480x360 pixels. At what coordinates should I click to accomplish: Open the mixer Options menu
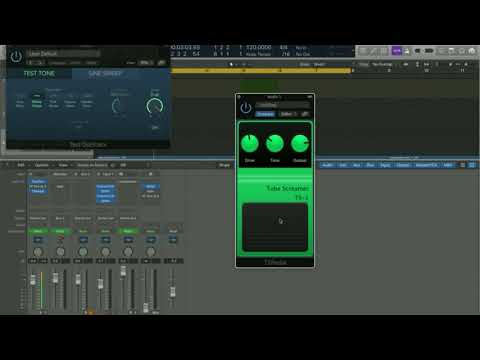tap(42, 165)
